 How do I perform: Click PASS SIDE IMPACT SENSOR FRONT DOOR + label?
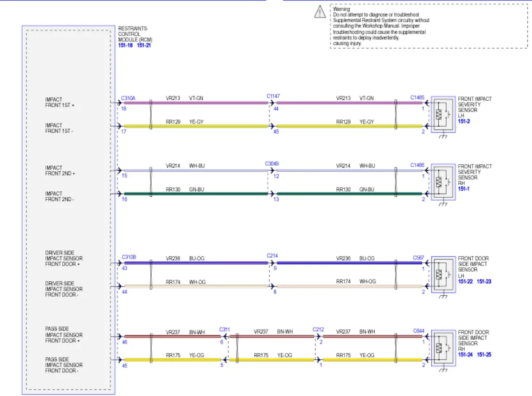[64, 335]
